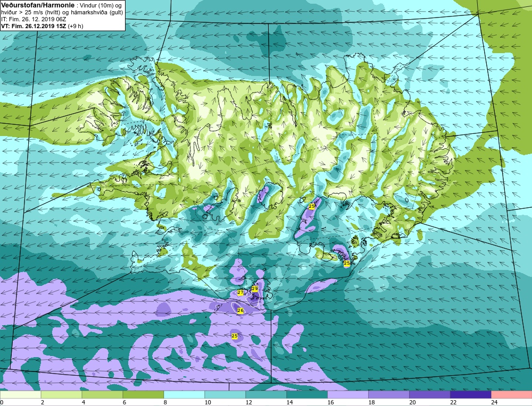Click the scale number 18

[371, 402]
